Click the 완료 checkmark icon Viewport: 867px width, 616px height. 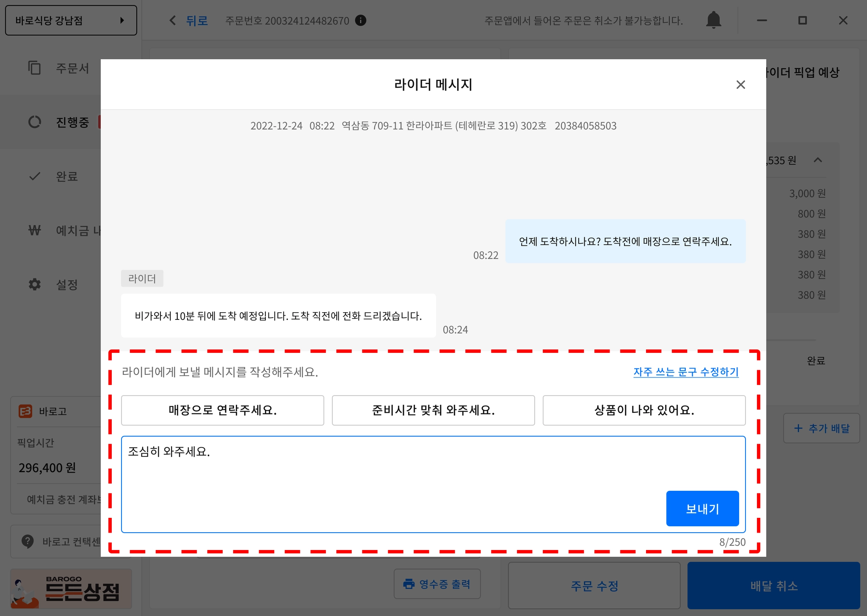[x=34, y=176]
